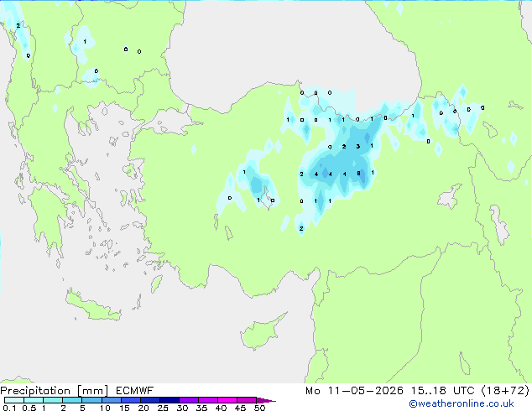Pick the 1–2 mm legend swatch
Image resolution: width=532 pixels, height=411 pixels.
tap(53, 400)
